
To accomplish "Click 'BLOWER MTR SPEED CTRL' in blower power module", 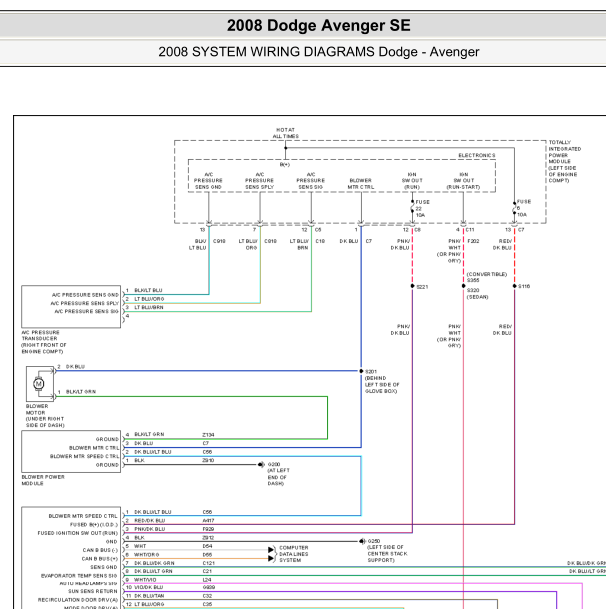I will click(x=84, y=456).
